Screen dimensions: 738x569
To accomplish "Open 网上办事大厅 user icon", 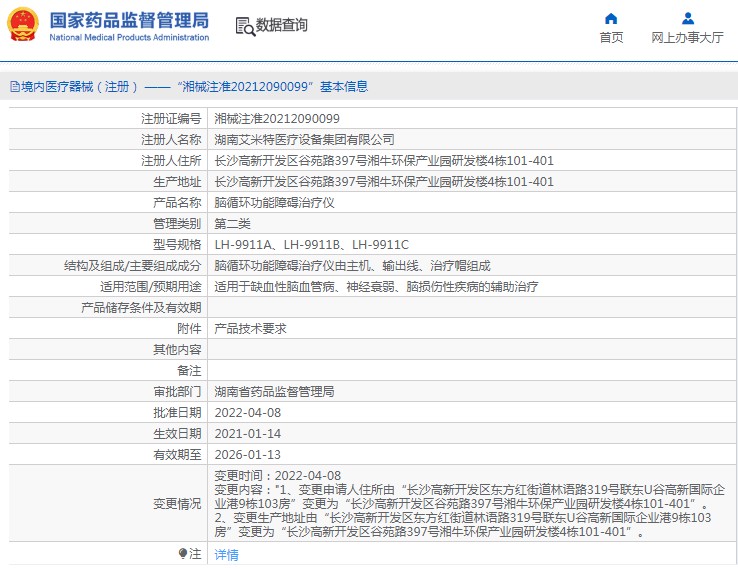I will (x=688, y=19).
